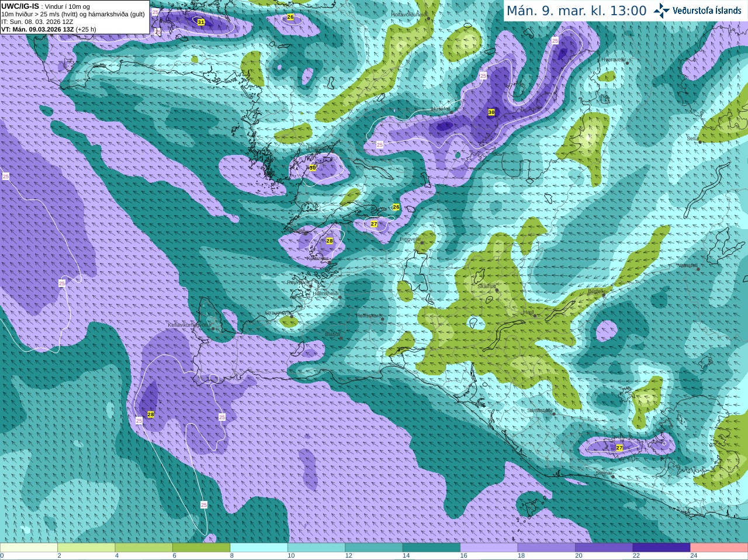Click the Þingvellir station label
The width and height of the screenshot is (748, 560).
point(410,239)
